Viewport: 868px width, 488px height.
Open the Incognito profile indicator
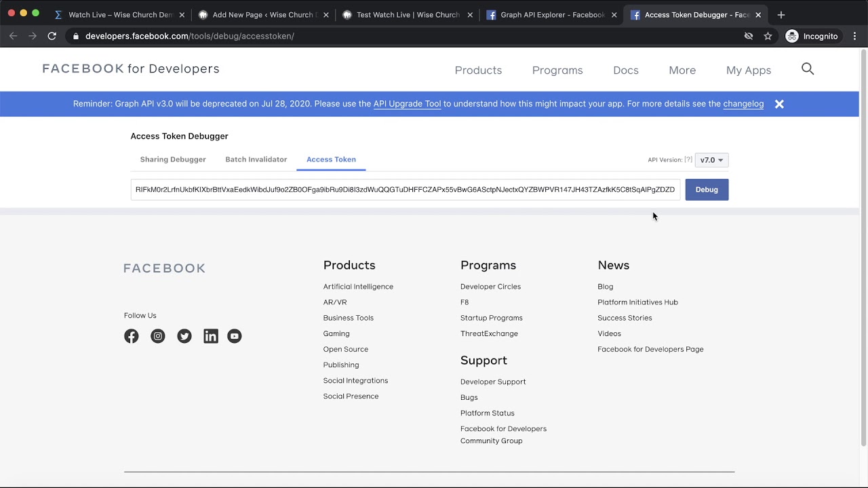[812, 36]
